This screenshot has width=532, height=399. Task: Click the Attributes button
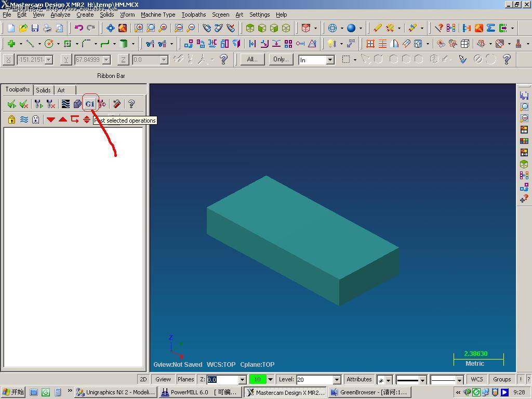359,379
